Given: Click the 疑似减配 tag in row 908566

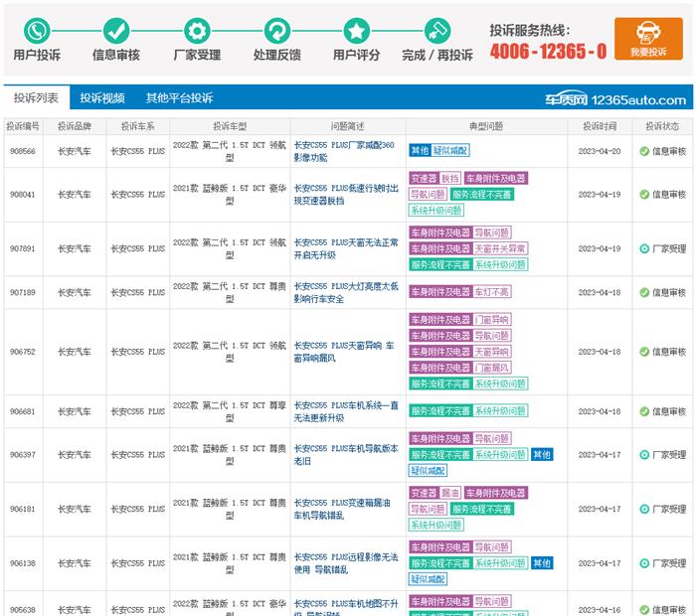Looking at the screenshot, I should (450, 151).
